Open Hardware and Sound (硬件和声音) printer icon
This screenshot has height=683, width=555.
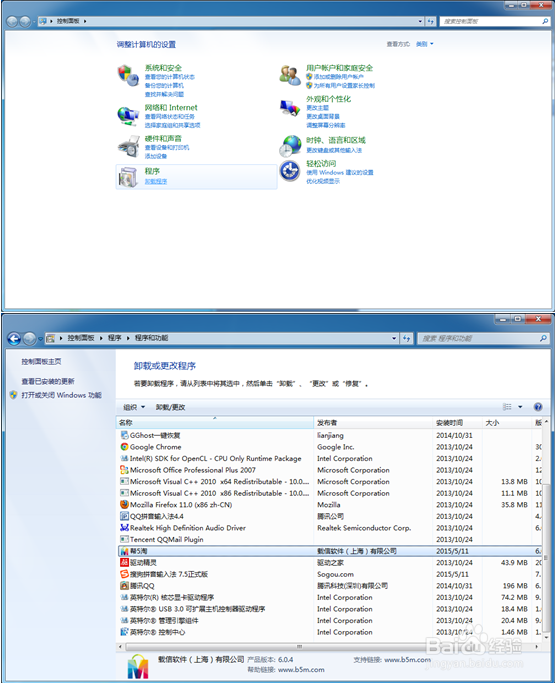tap(128, 146)
